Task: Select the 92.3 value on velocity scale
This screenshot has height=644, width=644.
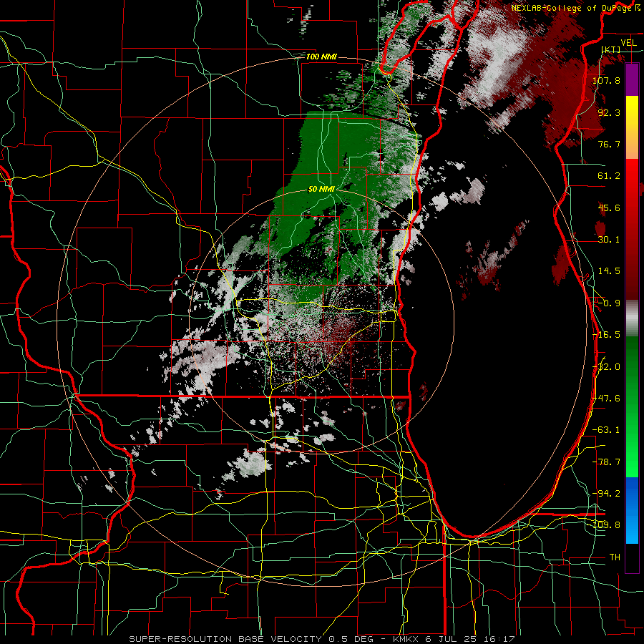Action: [609, 112]
